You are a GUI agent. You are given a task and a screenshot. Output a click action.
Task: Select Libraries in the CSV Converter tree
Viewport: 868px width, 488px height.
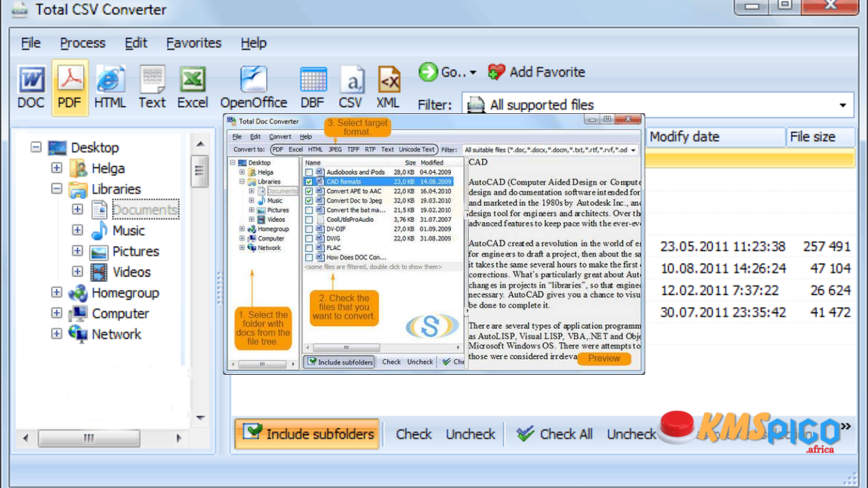point(116,189)
